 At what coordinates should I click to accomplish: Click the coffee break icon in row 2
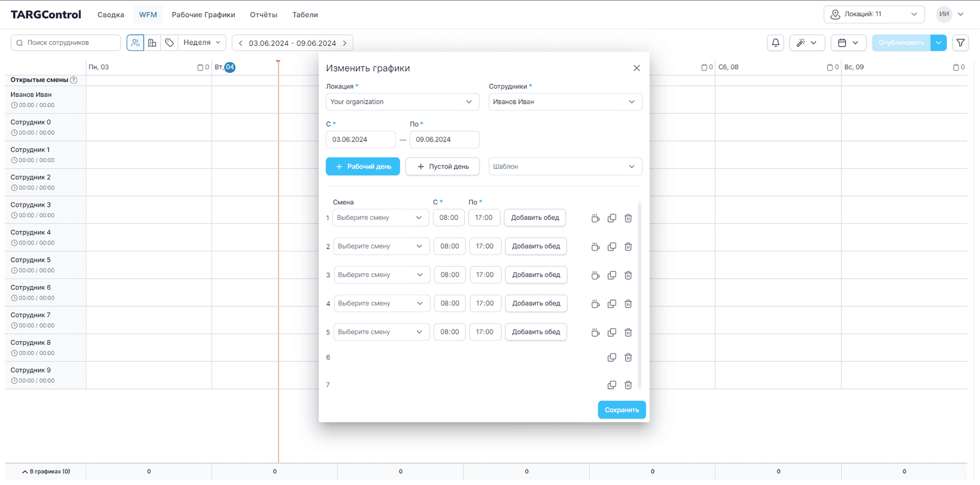coord(595,247)
